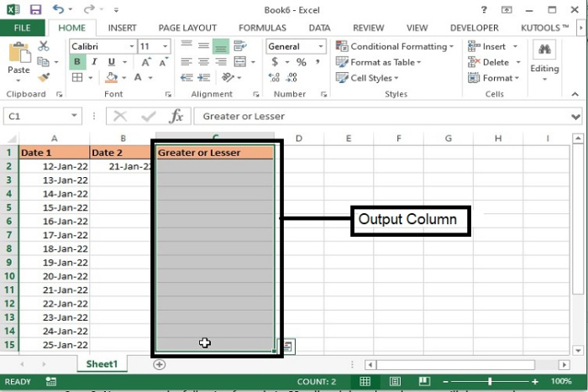This screenshot has height=392, width=588.
Task: Bottom align cell contents
Action: point(221,46)
